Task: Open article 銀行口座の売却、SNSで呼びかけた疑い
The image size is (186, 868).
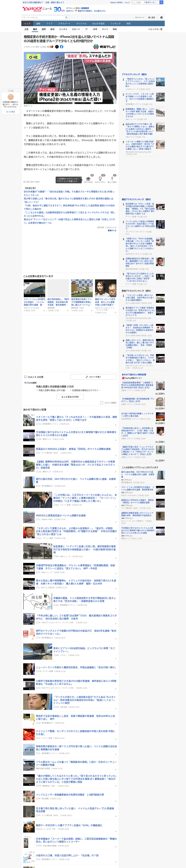Action: tap(76, 480)
